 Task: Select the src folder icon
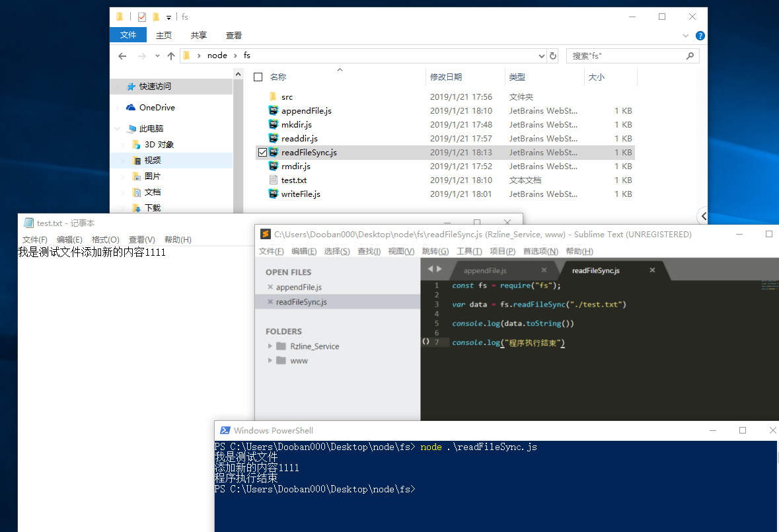[273, 96]
